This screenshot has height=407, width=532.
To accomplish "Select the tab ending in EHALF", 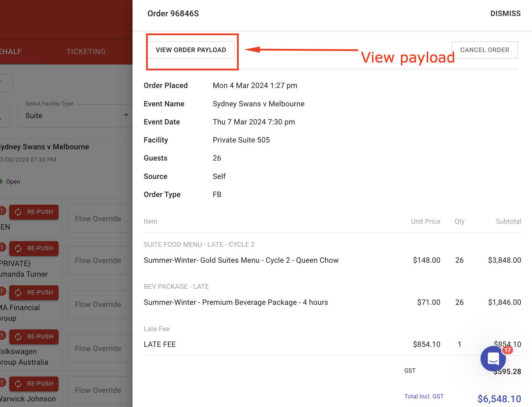I will 11,52.
